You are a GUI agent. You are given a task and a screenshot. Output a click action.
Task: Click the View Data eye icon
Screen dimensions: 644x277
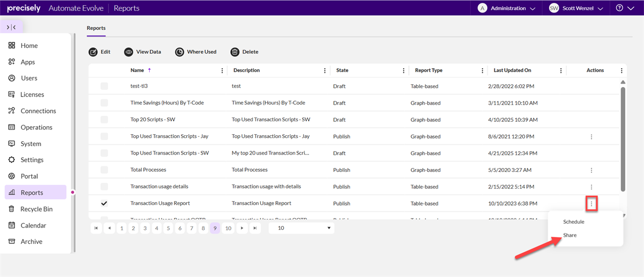tap(129, 52)
